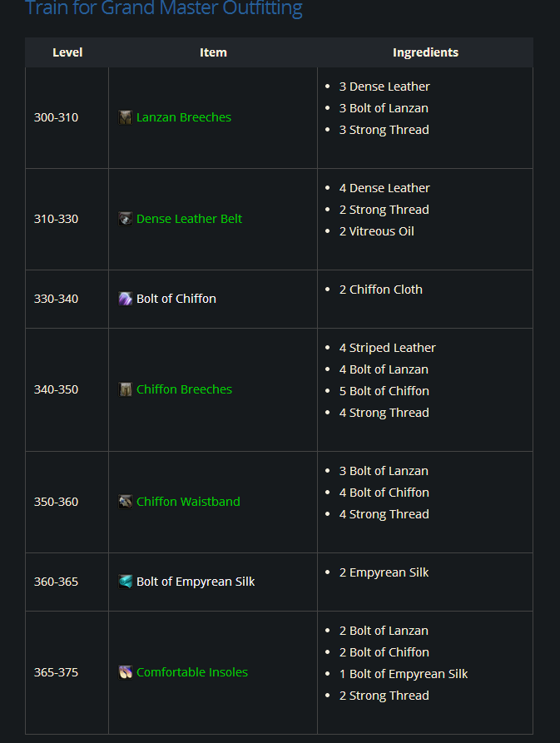Open the Lanzan Breeches link
Screen dimensions: 560x743
click(184, 117)
